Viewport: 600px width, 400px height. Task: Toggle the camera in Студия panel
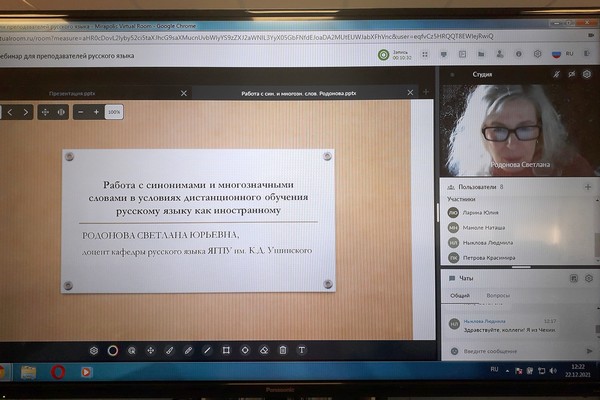571,74
